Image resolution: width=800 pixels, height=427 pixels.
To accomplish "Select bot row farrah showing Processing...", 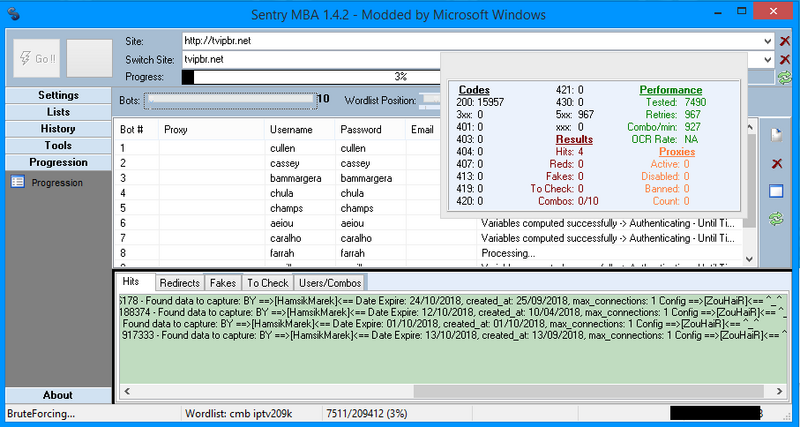I will (x=429, y=253).
